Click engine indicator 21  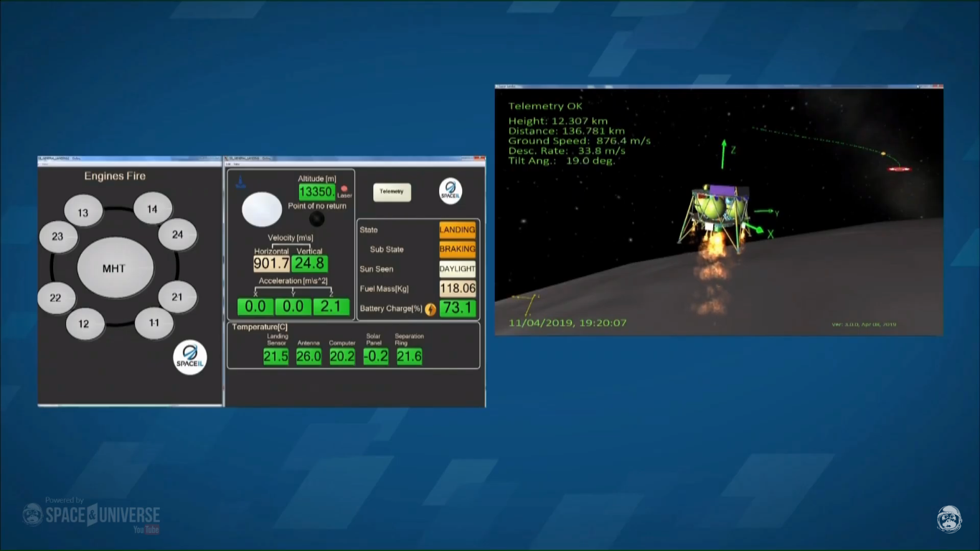tap(177, 296)
